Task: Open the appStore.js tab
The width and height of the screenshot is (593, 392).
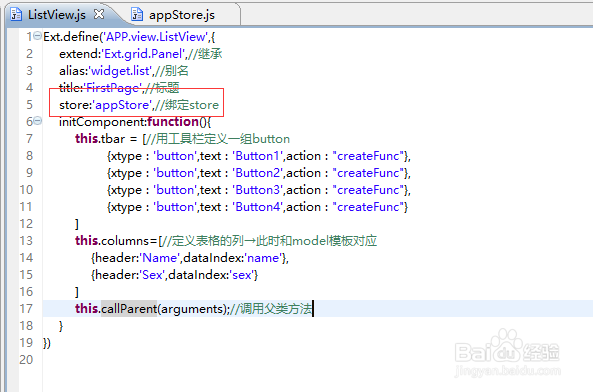Action: click(182, 15)
